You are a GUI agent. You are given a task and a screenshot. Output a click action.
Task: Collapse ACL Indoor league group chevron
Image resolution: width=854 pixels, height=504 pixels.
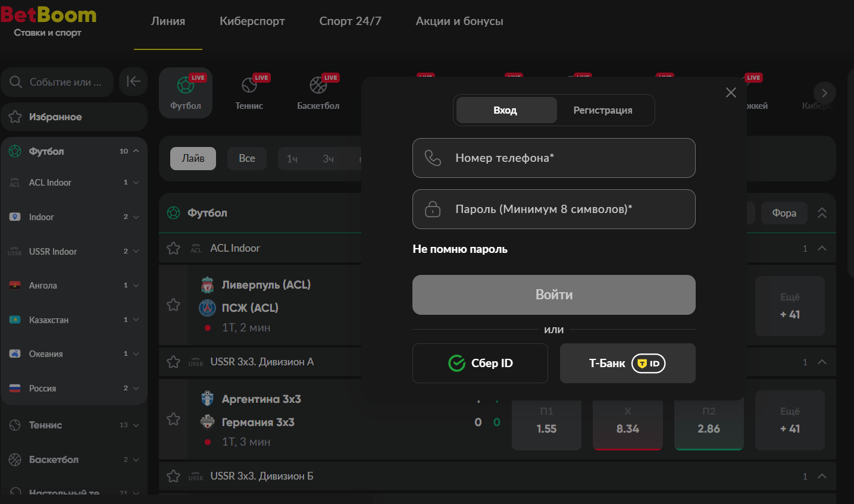(x=822, y=248)
